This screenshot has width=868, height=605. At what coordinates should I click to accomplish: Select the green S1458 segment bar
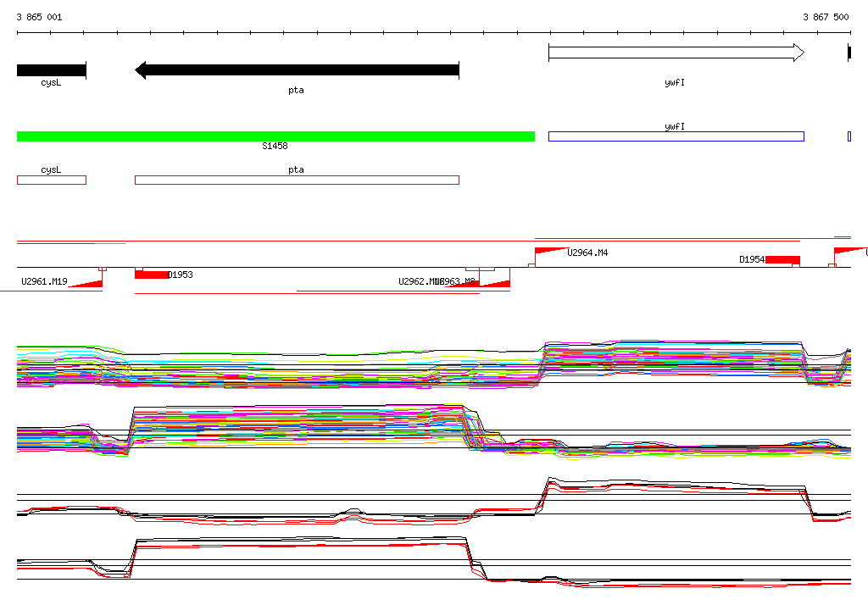(275, 136)
